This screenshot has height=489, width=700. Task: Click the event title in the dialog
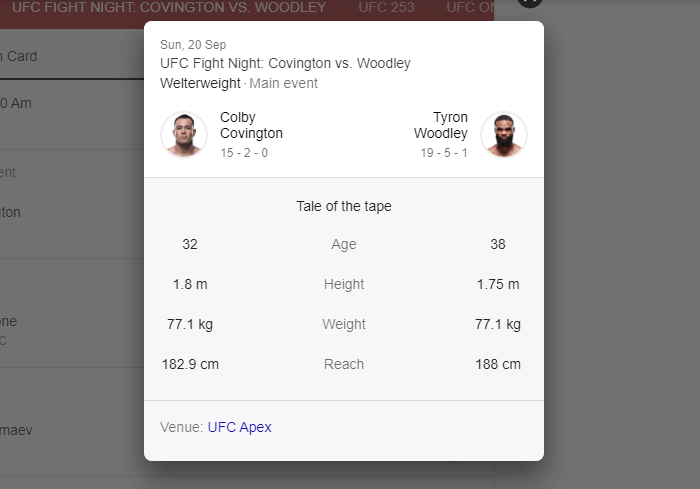click(x=285, y=63)
